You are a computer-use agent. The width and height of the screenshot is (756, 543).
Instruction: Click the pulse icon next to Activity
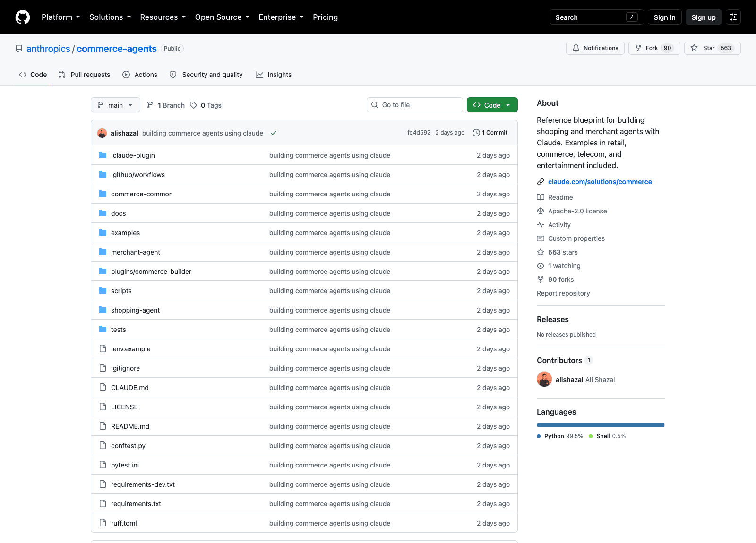coord(541,225)
